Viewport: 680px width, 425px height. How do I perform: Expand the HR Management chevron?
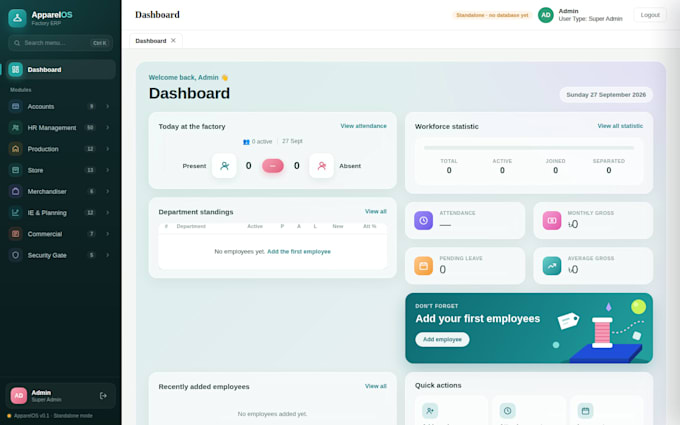108,128
